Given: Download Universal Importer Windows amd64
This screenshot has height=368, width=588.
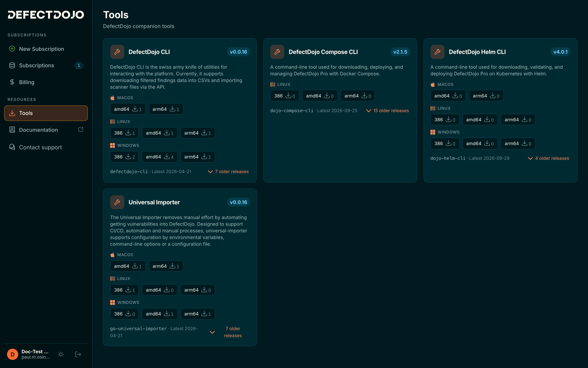Looking at the screenshot, I should pos(160,314).
